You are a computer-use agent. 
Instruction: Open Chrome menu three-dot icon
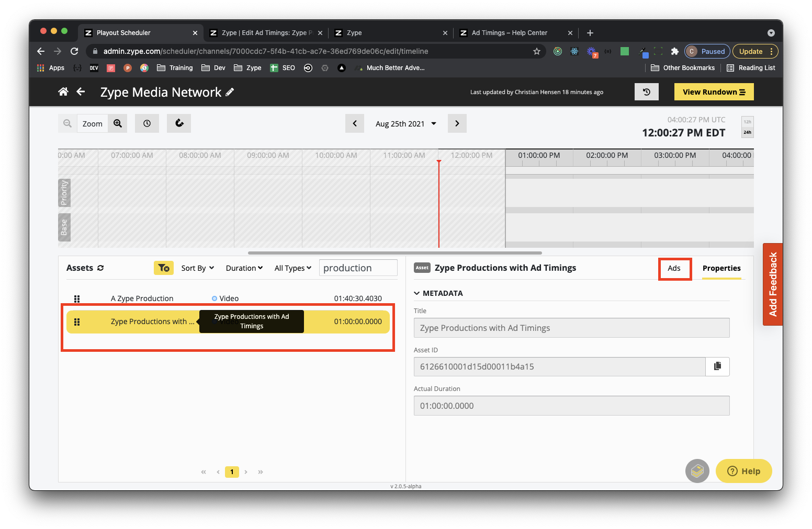771,51
